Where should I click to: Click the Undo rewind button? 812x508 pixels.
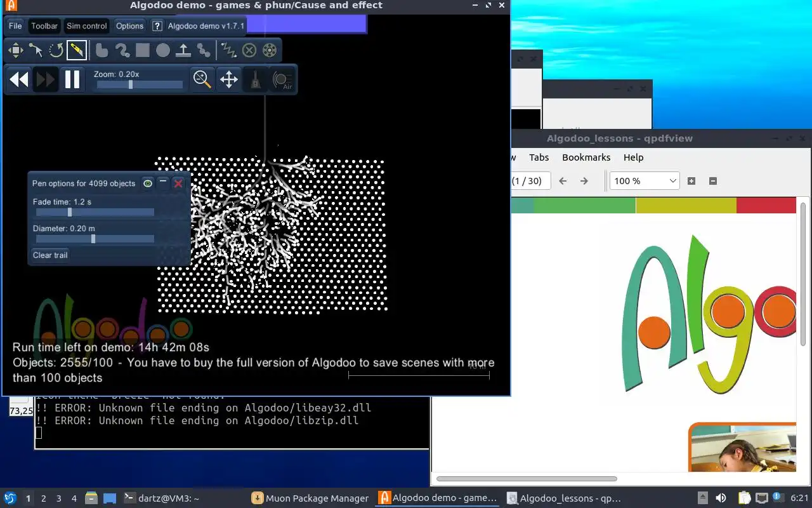point(19,79)
